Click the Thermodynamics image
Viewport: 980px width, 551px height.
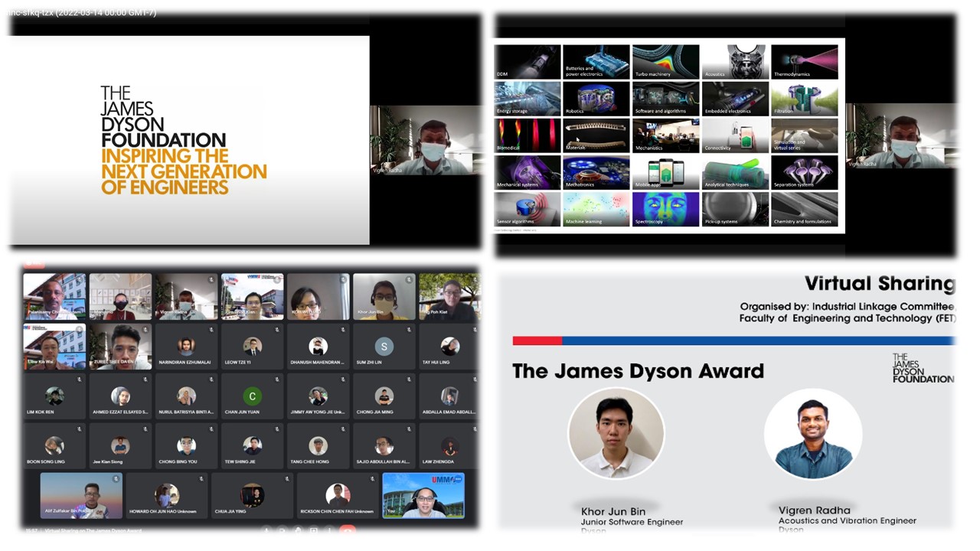[805, 61]
